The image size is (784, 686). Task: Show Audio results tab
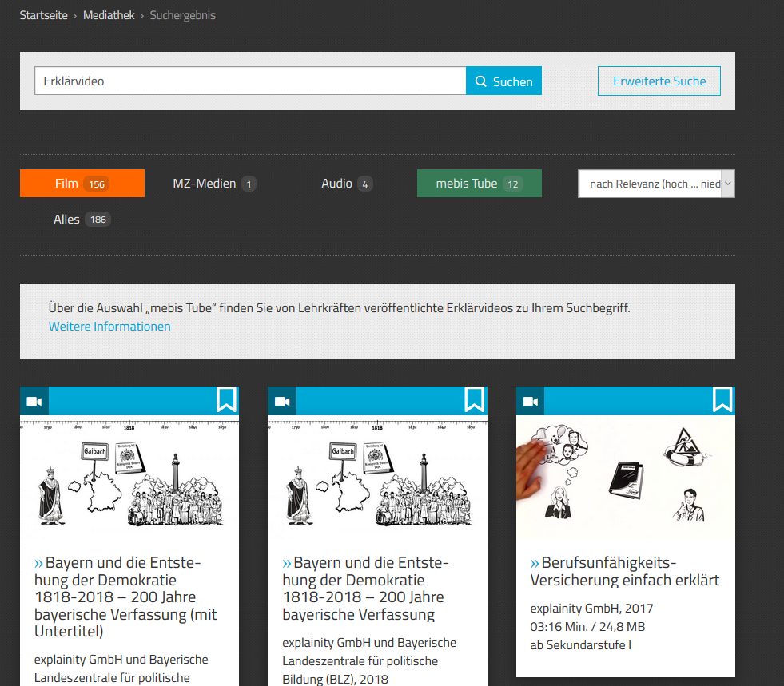click(346, 184)
